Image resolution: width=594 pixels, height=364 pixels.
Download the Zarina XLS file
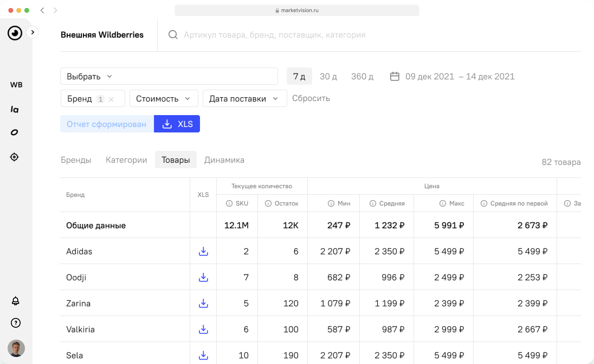(x=203, y=303)
